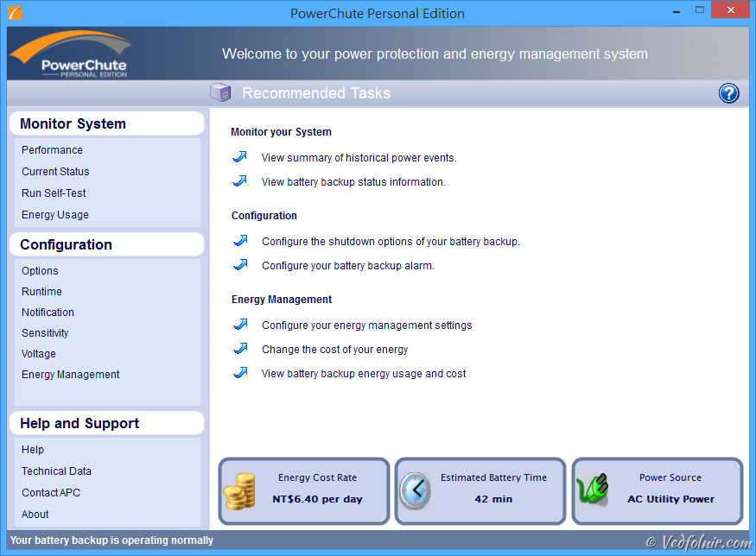Viewport: 756px width, 556px height.
Task: Open Notification settings
Action: [48, 313]
